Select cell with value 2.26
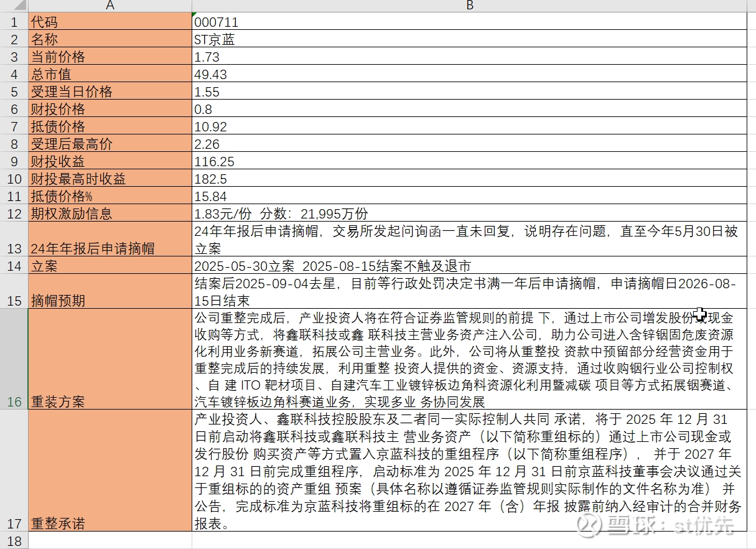 click(x=470, y=143)
